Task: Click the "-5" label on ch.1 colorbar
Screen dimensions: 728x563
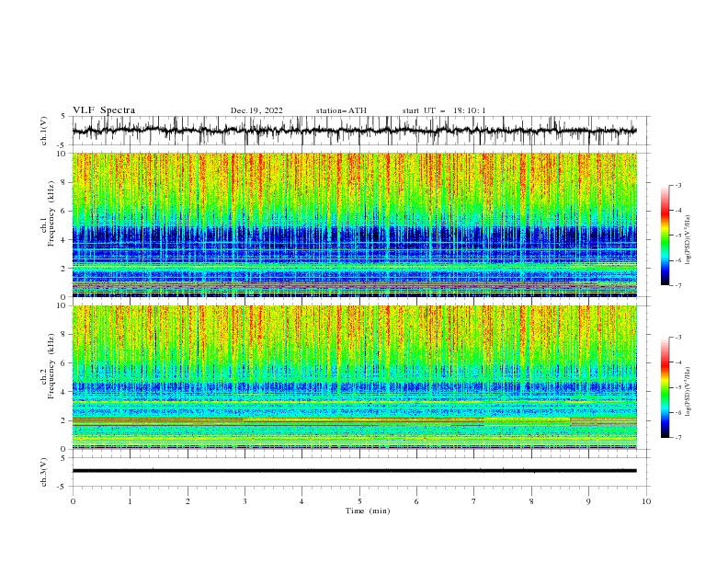Action: click(x=677, y=236)
